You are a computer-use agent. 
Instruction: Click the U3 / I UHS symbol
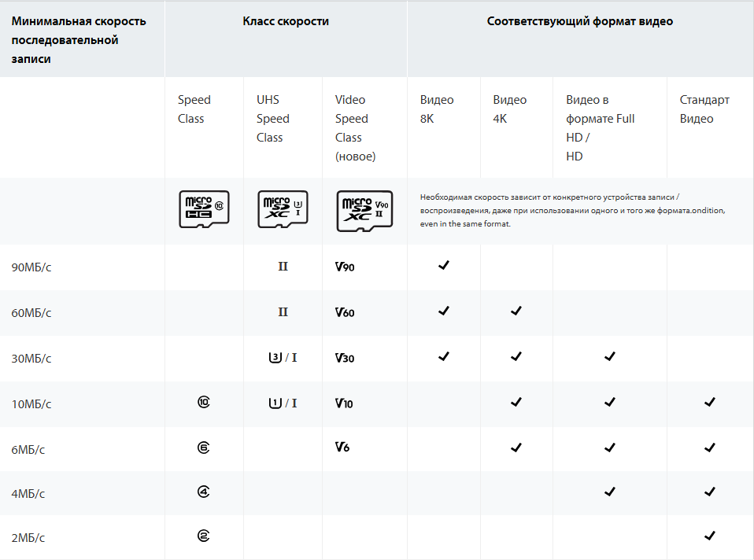[x=283, y=358]
